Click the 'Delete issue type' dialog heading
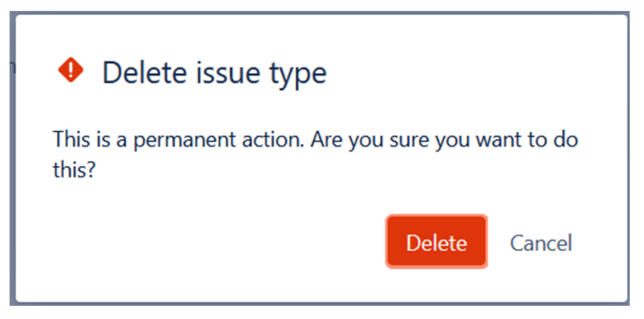Screen dimensions: 644x319 coord(214,73)
